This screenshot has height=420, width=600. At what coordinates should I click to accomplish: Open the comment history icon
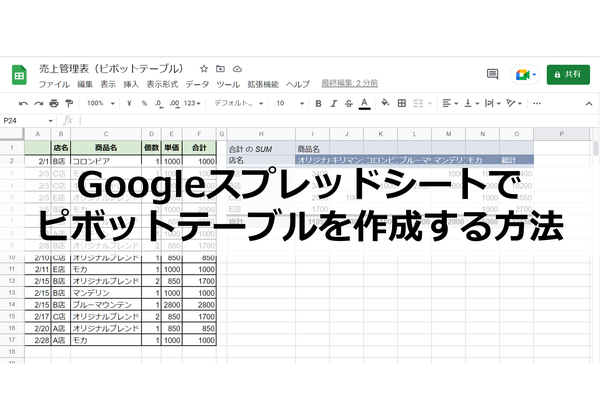point(492,74)
